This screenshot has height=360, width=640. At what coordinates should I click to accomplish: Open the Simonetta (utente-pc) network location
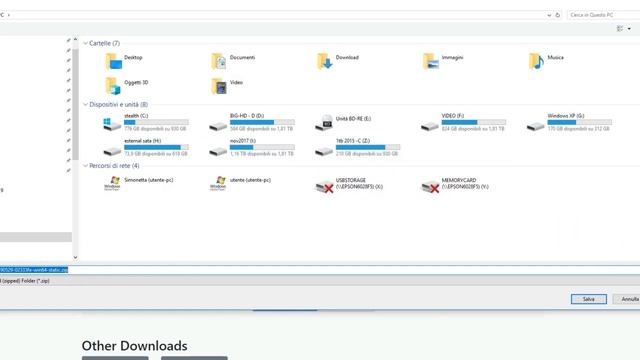pyautogui.click(x=138, y=183)
